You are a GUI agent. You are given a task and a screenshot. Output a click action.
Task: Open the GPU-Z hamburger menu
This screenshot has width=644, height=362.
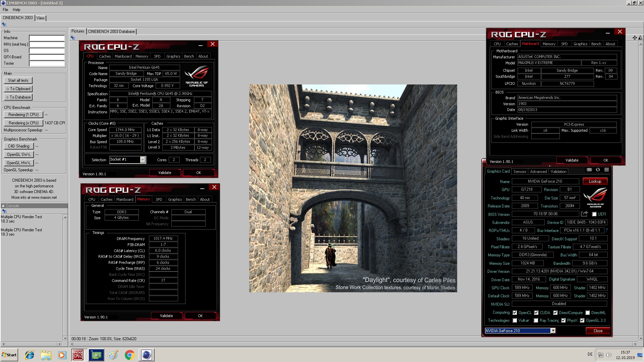coord(606,170)
